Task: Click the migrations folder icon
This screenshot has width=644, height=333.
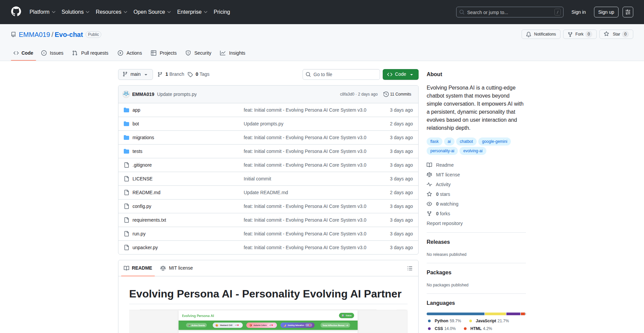Action: coord(126,137)
